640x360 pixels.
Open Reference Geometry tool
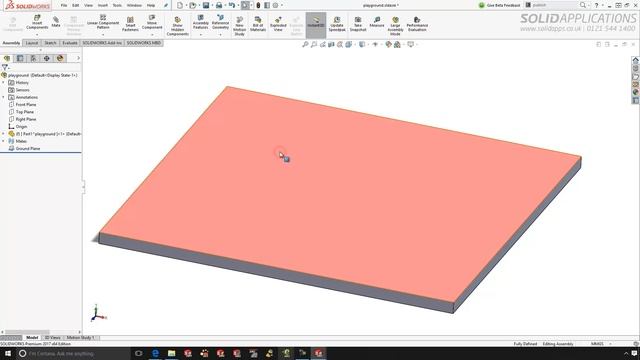(x=220, y=23)
